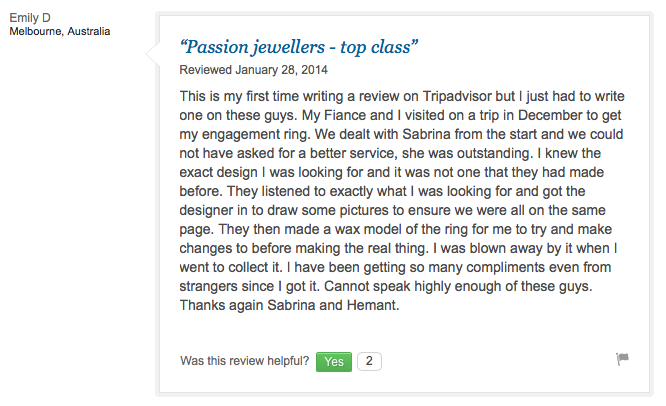
Task: Flag this review as inappropriate
Action: pyautogui.click(x=622, y=359)
